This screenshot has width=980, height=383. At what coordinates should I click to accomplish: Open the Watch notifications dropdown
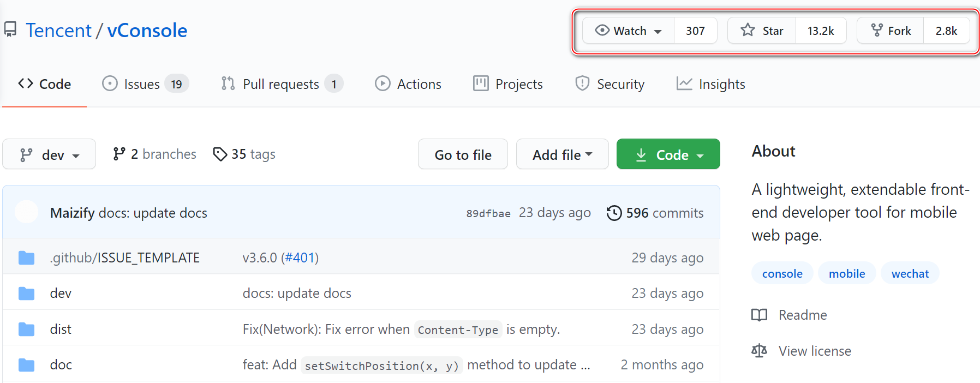629,31
